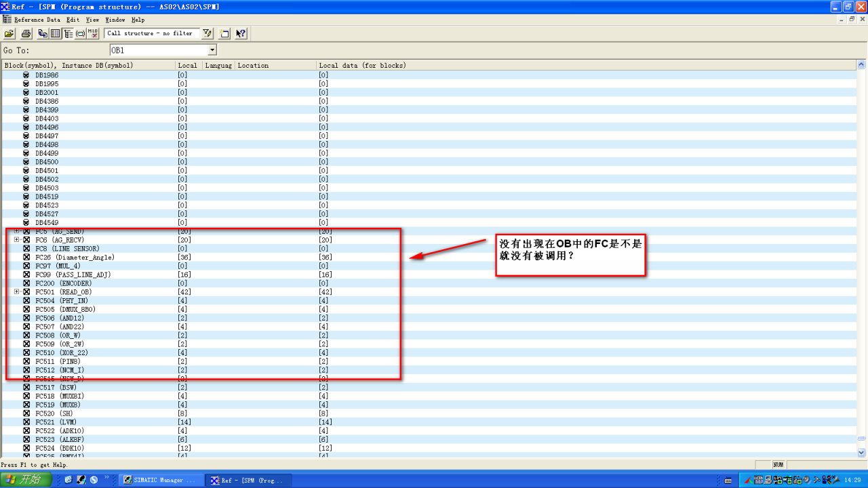Click the Internet Explorer quick launch icon
Image resolution: width=868 pixels, height=488 pixels.
68,480
